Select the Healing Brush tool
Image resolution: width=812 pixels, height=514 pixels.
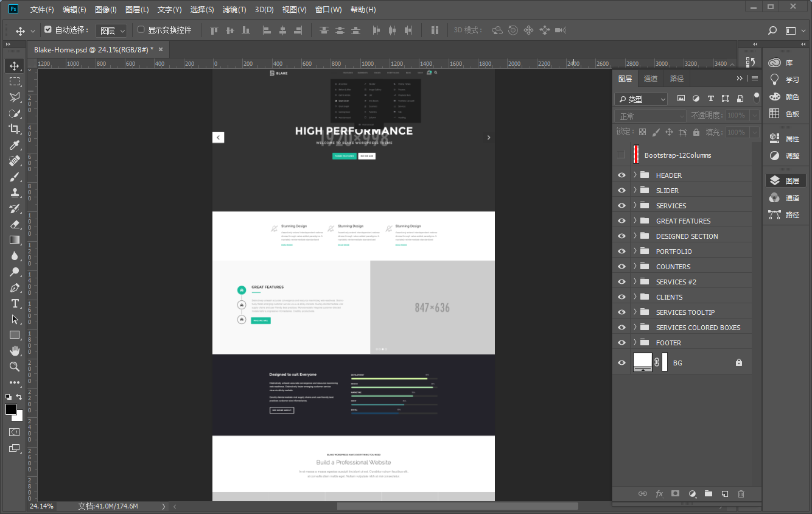pyautogui.click(x=15, y=161)
